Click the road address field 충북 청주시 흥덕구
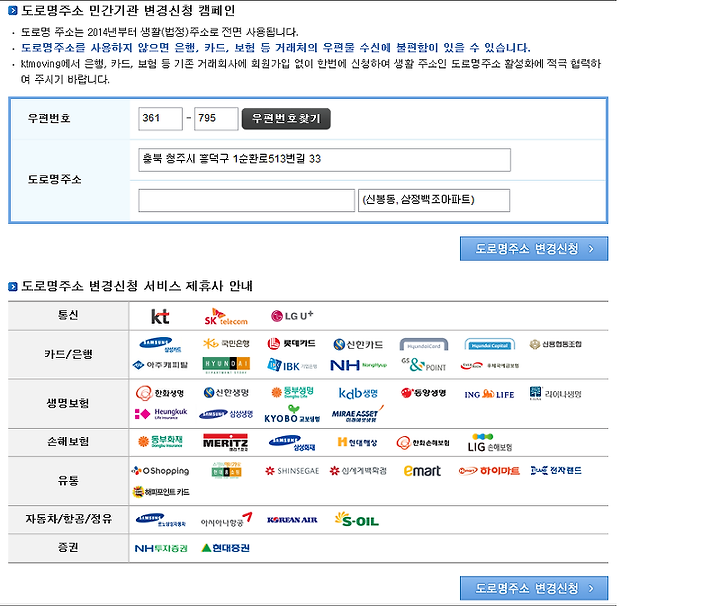 click(x=325, y=160)
